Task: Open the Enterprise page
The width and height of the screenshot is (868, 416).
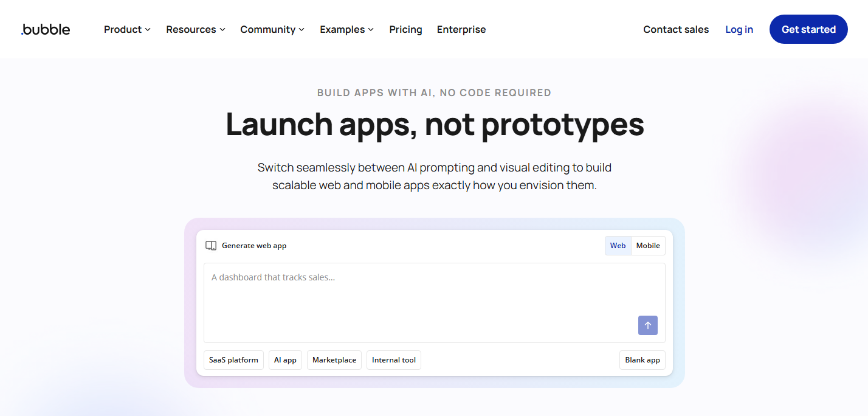Action: [x=461, y=29]
